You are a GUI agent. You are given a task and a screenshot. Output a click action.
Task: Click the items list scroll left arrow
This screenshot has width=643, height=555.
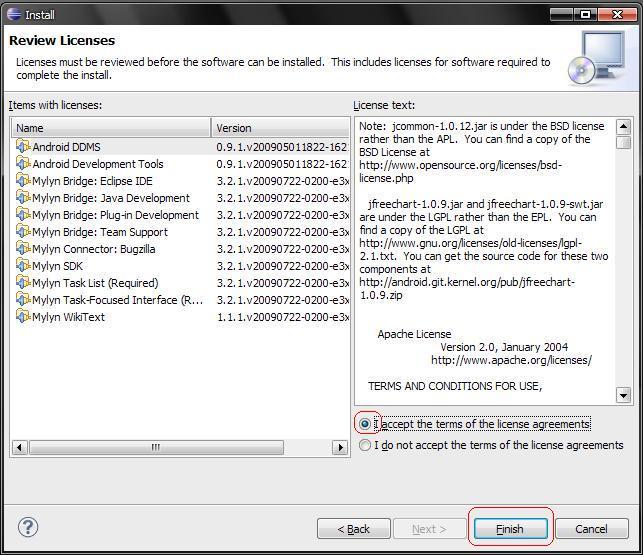click(19, 447)
